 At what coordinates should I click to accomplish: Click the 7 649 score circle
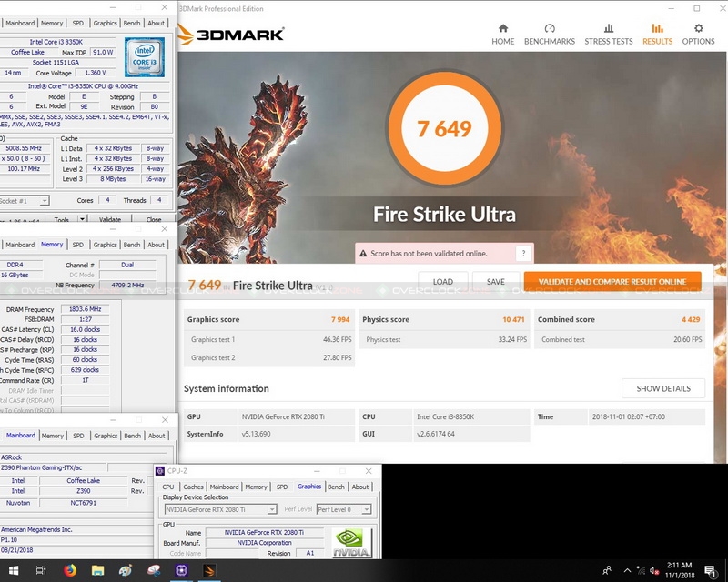coord(444,128)
